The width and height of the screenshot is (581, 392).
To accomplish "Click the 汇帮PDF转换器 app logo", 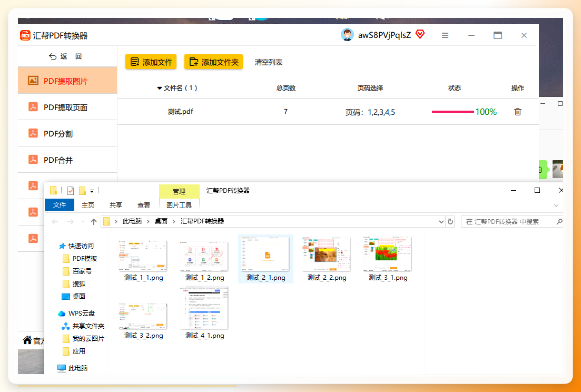I will [25, 36].
